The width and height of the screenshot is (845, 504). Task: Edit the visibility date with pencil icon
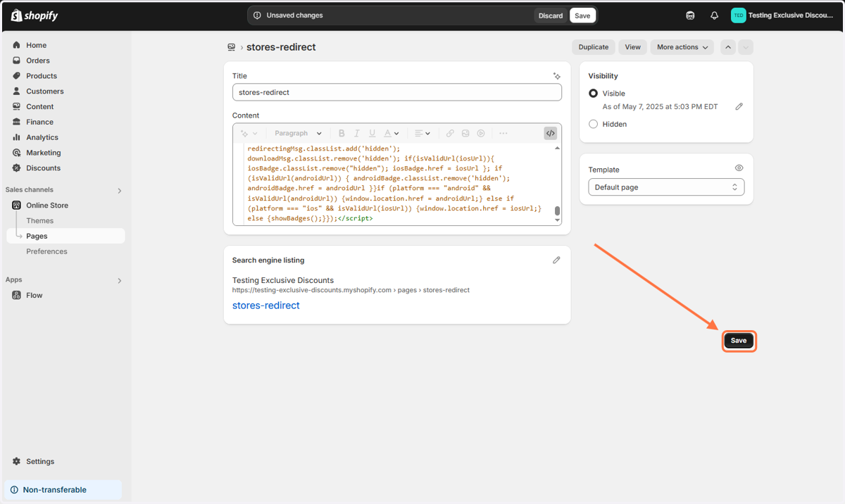tap(739, 107)
